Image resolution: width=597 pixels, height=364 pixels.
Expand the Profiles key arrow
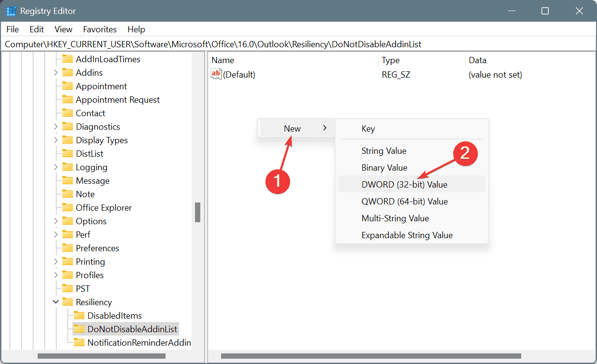coord(56,275)
